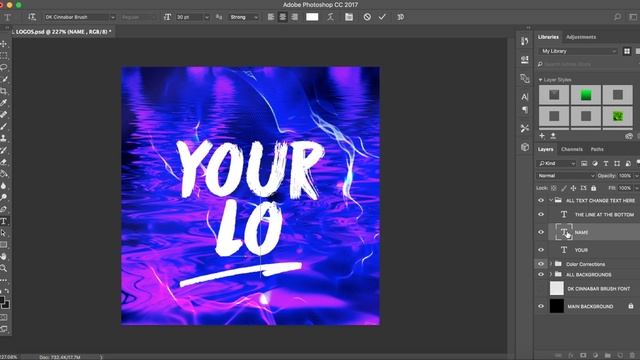Select the Rectangular Marquee tool
The height and width of the screenshot is (360, 640).
4,56
